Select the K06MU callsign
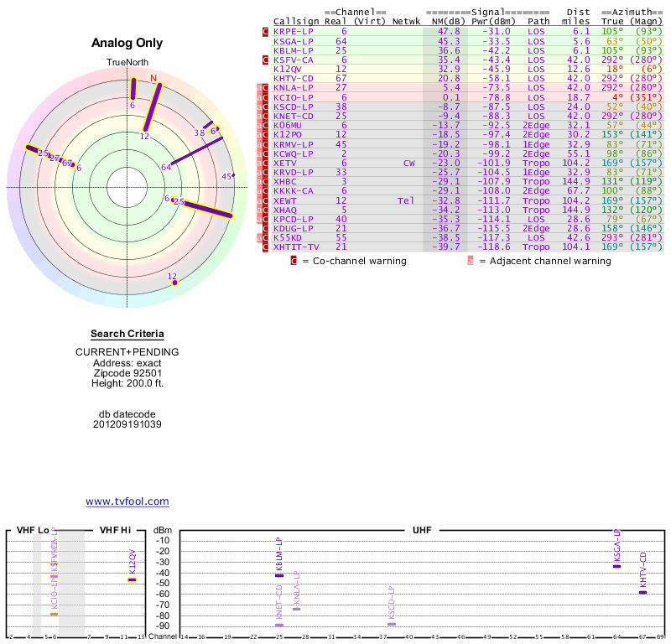This screenshot has height=644, width=671. 287,126
